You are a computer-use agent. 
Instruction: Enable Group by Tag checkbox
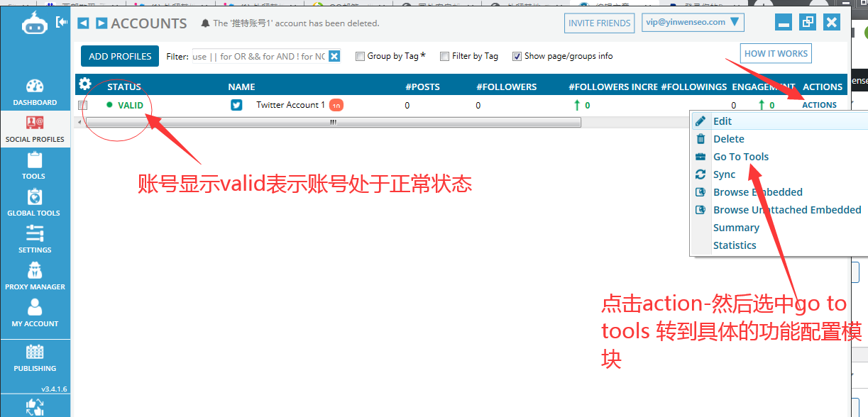coord(361,57)
